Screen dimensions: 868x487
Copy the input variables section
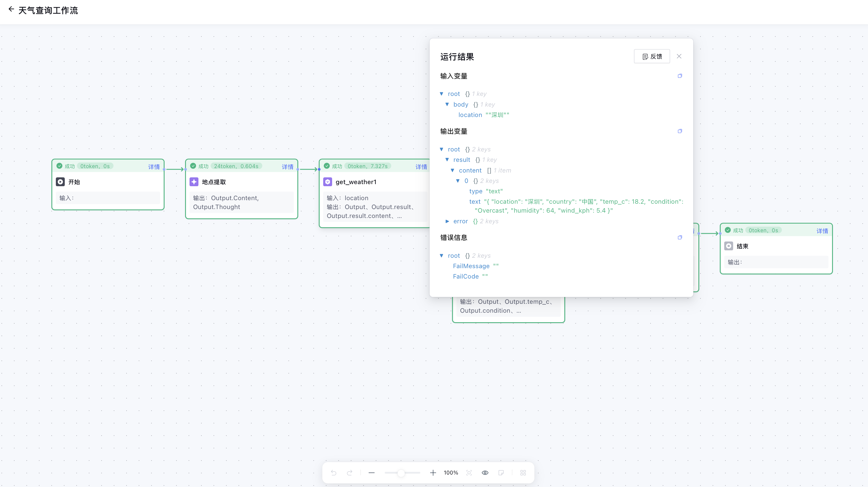point(680,76)
